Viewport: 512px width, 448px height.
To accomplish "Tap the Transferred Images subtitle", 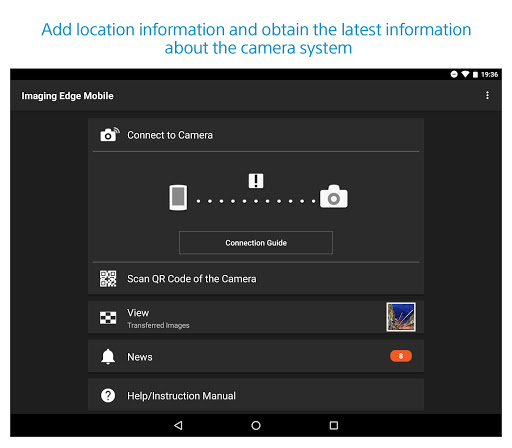I will [158, 325].
